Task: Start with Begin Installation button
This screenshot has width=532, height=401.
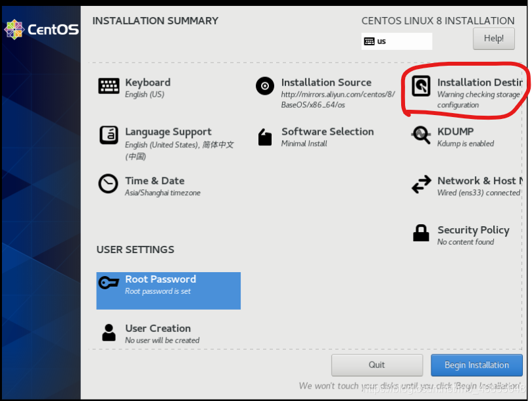Action: coord(477,365)
